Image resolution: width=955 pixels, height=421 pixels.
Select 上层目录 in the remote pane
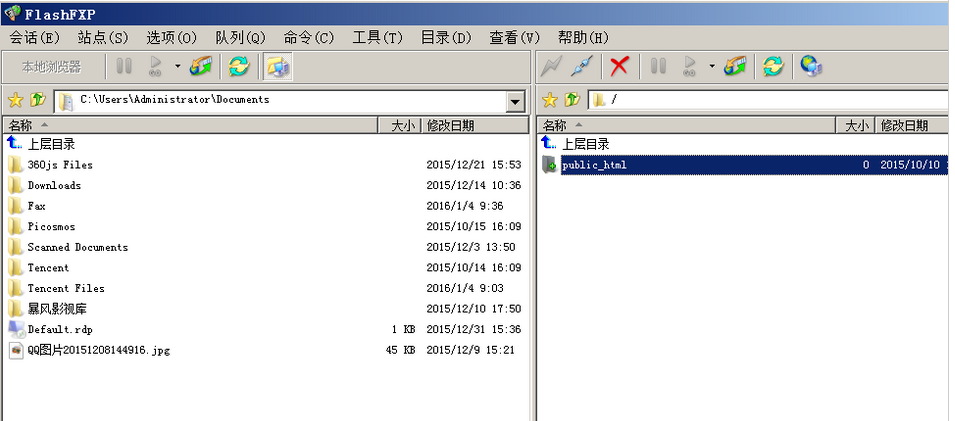585,144
